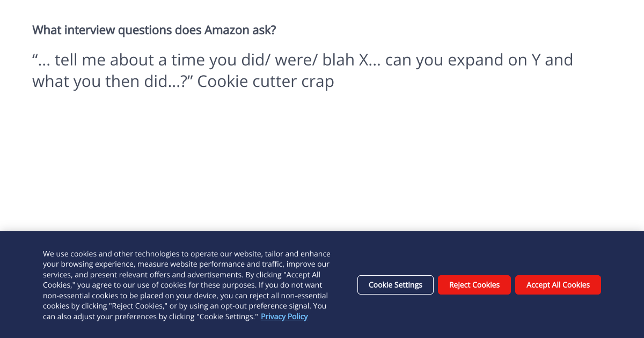This screenshot has width=644, height=338.
Task: Follow the underlined Privacy Policy hyperlink
Action: click(284, 316)
